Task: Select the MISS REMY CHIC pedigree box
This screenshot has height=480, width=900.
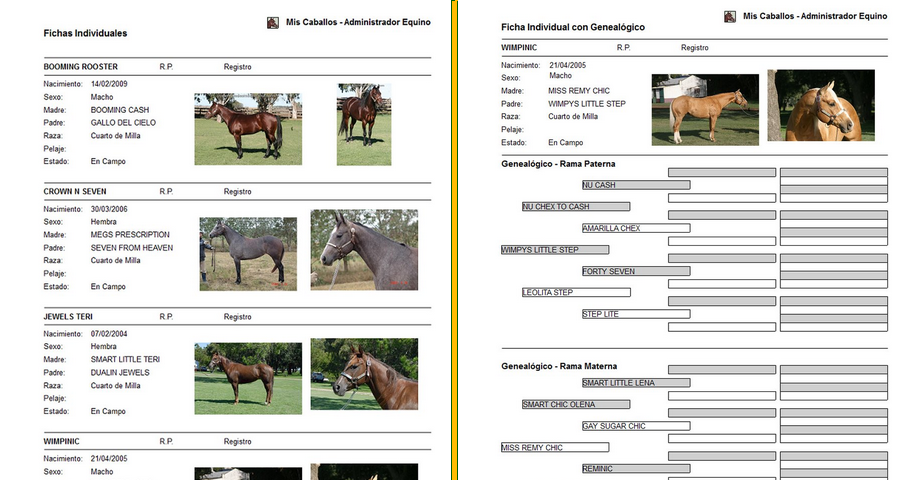Action: [x=555, y=447]
